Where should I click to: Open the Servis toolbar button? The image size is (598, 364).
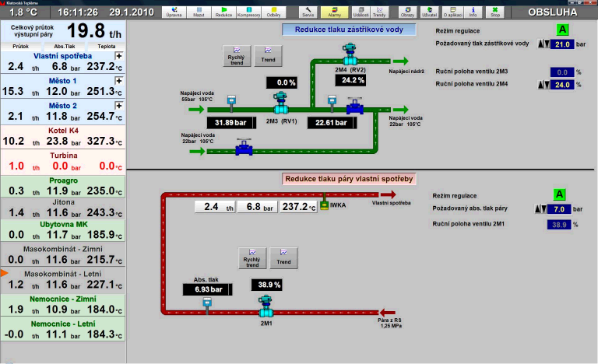(308, 12)
